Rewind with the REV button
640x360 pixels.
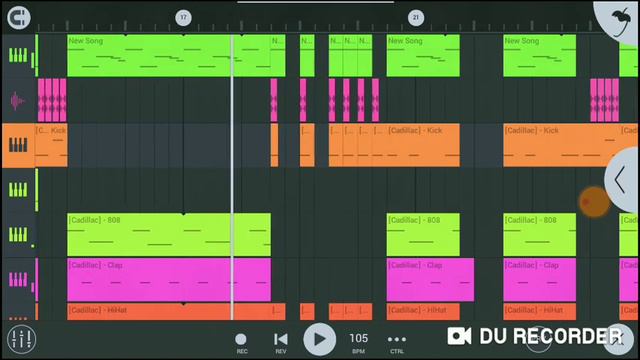[280, 342]
